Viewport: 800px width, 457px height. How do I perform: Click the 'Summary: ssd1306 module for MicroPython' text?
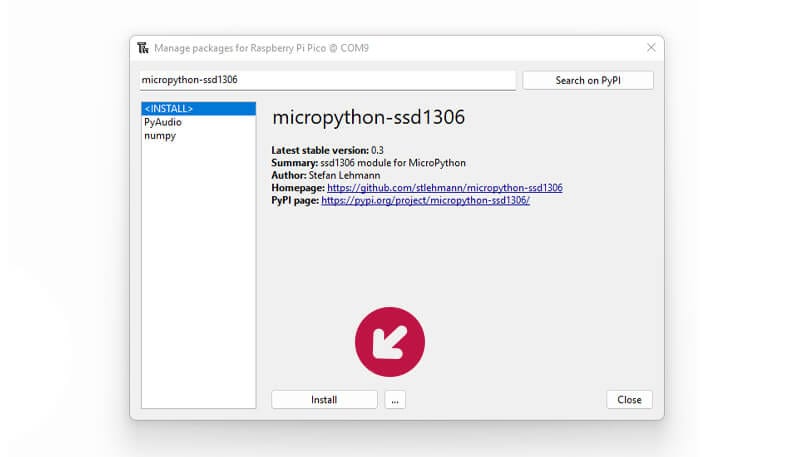tap(368, 163)
